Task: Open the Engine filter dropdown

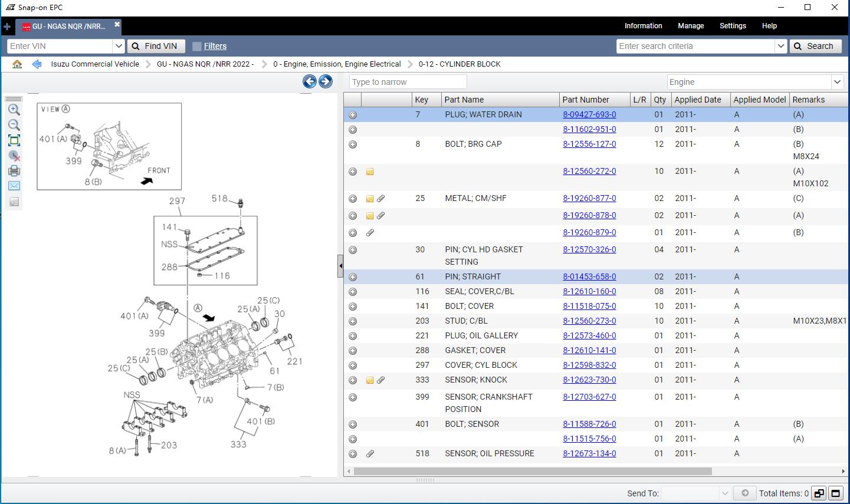Action: pyautogui.click(x=837, y=82)
